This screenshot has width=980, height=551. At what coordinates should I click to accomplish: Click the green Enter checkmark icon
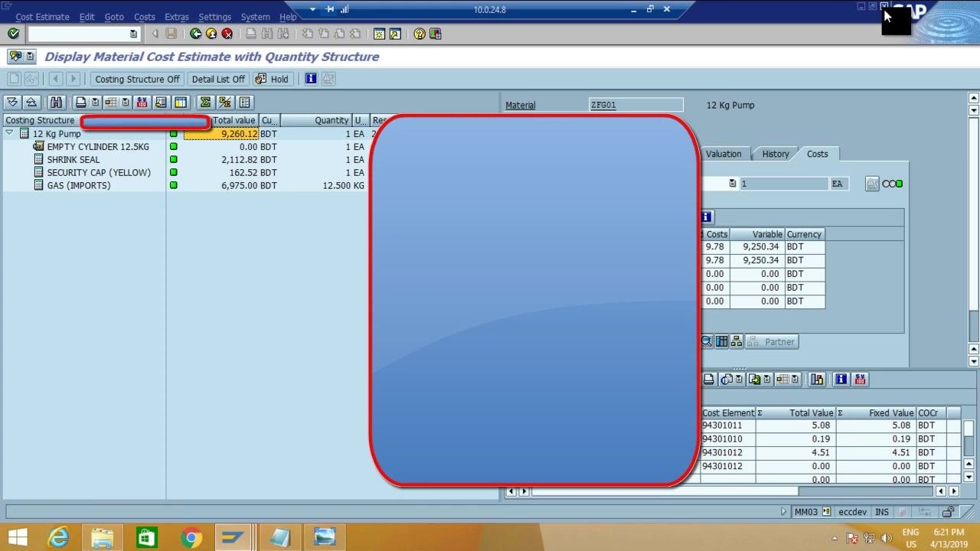(x=13, y=34)
